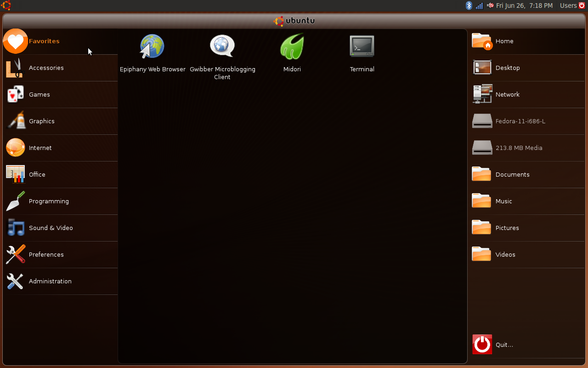Click the 213.8 MB Media drive icon

482,148
